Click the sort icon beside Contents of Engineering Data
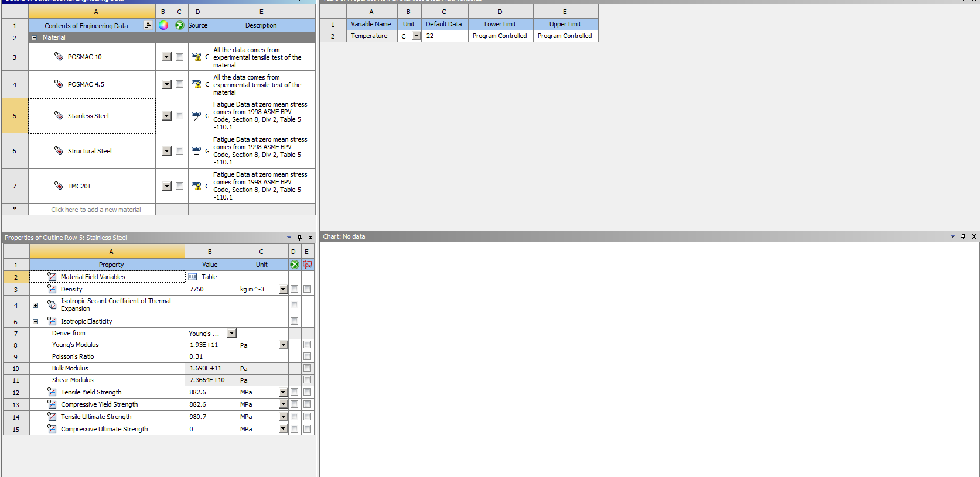Image resolution: width=980 pixels, height=477 pixels. tap(148, 25)
